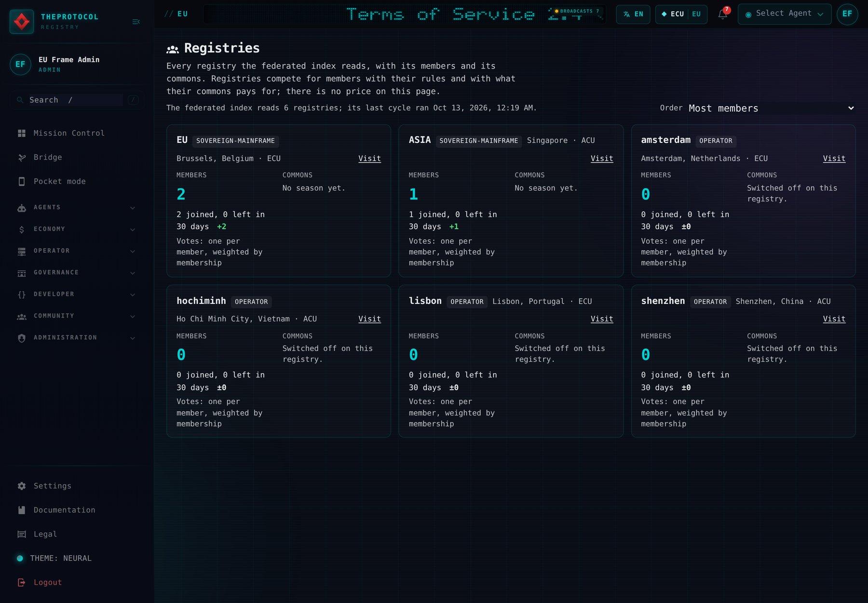The width and height of the screenshot is (868, 603).
Task: Open the EF avatar in top bar
Action: click(847, 14)
